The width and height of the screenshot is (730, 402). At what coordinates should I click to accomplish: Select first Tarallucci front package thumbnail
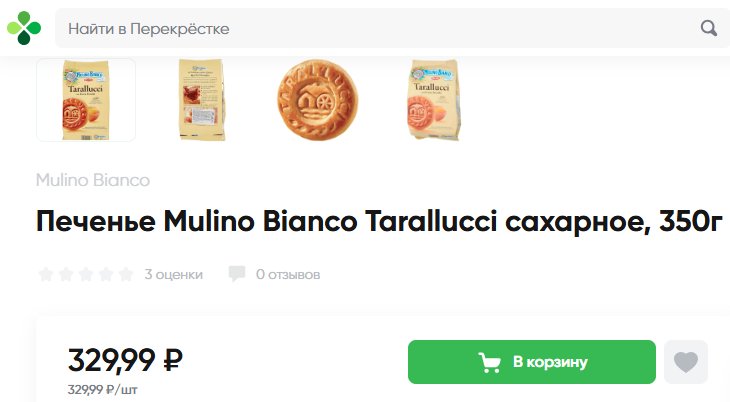86,100
